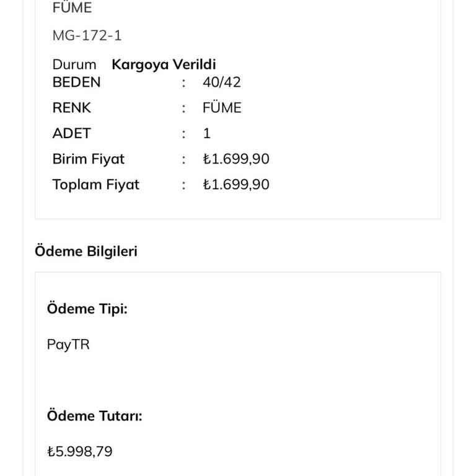476x476 pixels.
Task: Click the Birim Fiyat label
Action: click(x=88, y=159)
